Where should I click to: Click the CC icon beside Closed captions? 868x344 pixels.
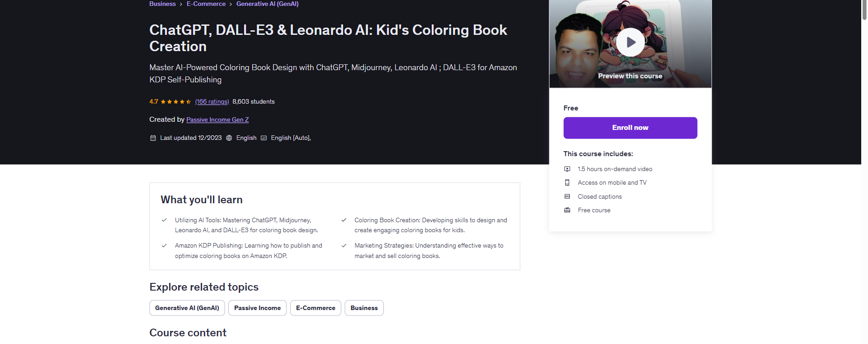(x=567, y=196)
